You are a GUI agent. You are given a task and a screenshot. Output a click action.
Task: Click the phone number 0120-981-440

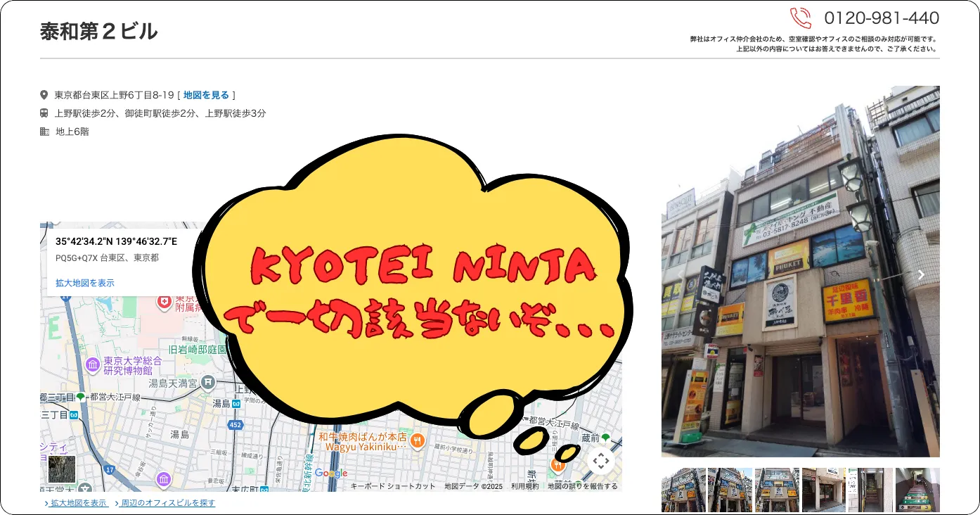[x=882, y=18]
